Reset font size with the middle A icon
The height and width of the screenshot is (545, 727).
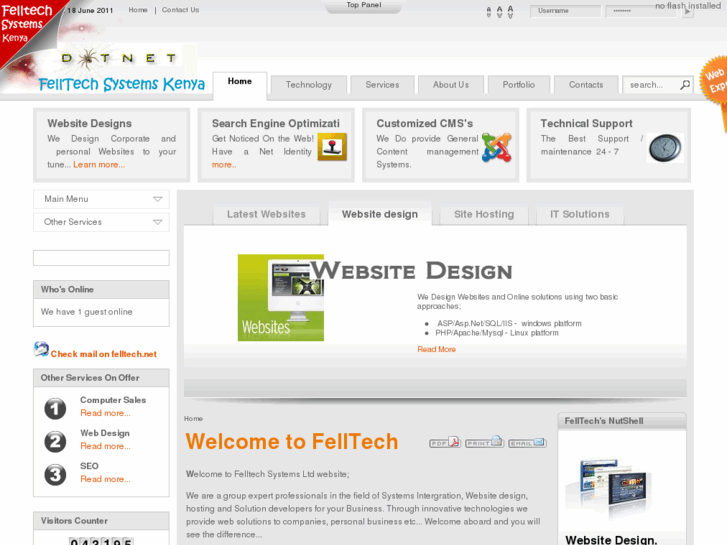coord(499,12)
